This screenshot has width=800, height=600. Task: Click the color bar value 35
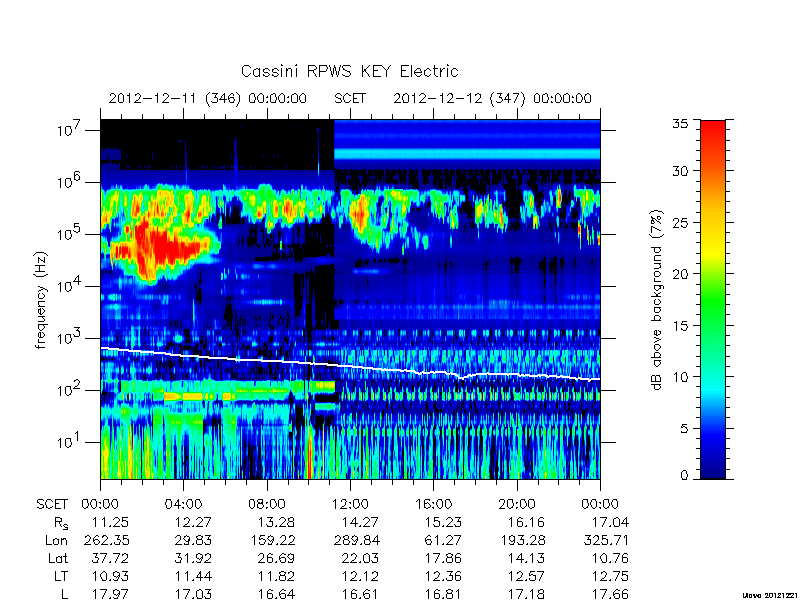(680, 124)
